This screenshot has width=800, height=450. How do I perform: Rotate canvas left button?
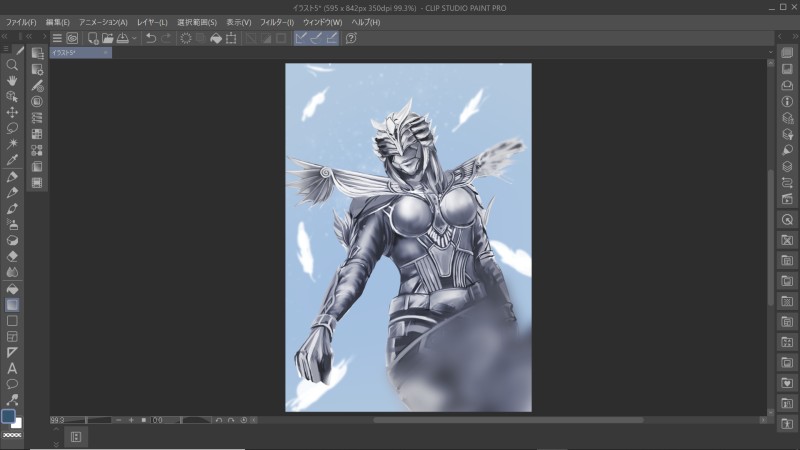point(218,420)
